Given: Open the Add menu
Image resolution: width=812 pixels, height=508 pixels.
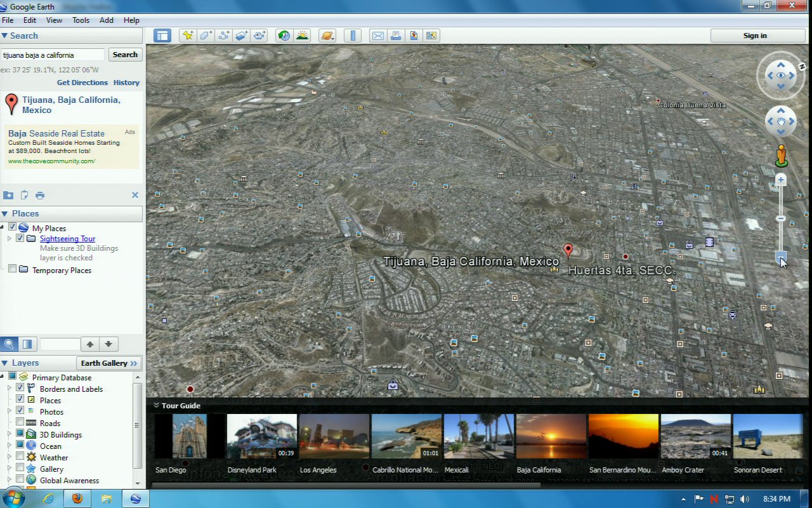Looking at the screenshot, I should pyautogui.click(x=107, y=20).
